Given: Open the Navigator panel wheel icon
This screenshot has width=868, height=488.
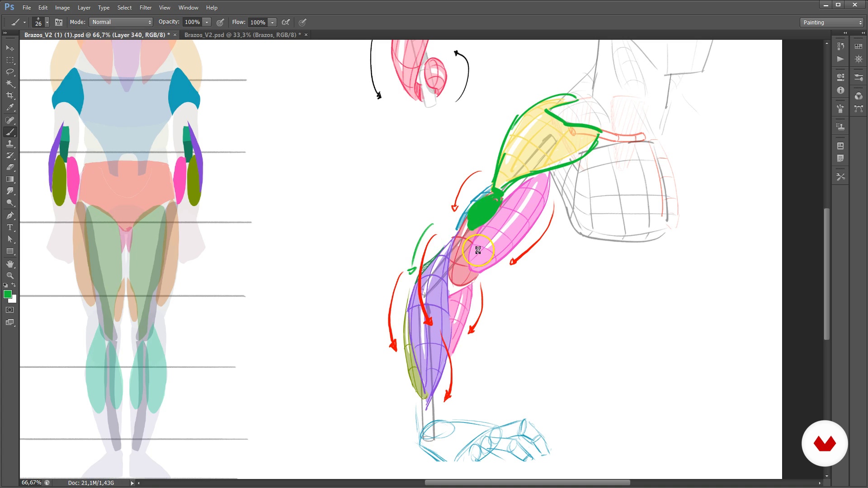Looking at the screenshot, I should tap(859, 59).
